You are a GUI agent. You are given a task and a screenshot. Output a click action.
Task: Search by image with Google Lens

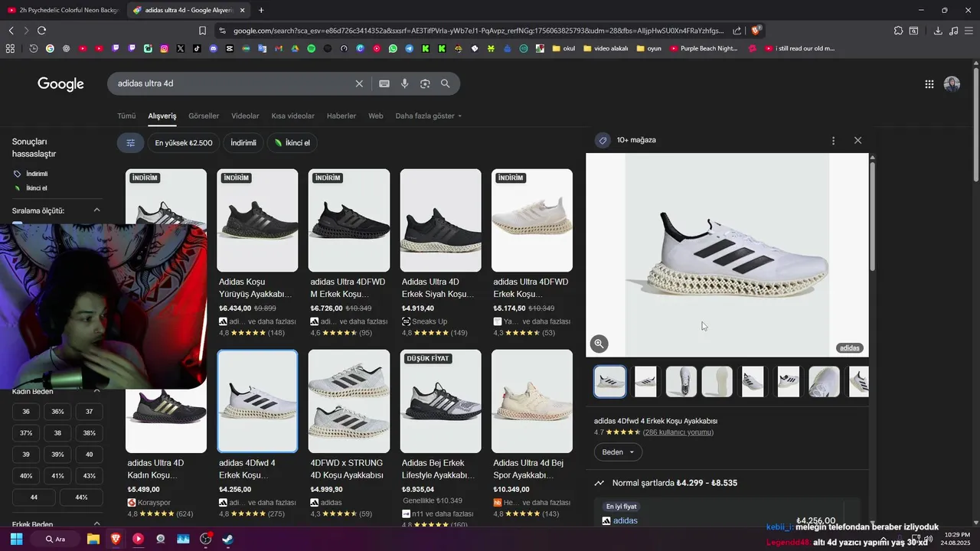point(425,83)
